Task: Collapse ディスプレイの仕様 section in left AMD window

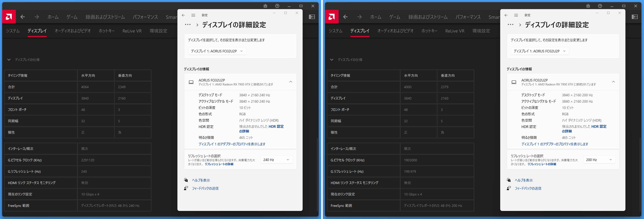Action: [9, 60]
